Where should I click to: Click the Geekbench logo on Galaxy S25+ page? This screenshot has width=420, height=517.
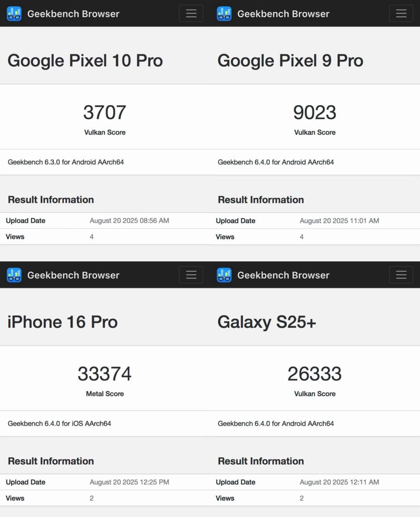pyautogui.click(x=224, y=275)
